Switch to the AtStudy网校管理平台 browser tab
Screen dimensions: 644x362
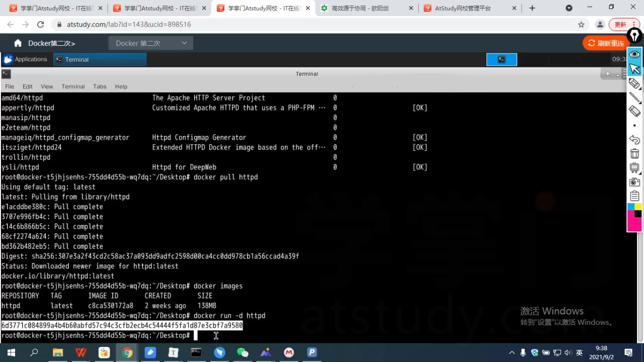pos(463,8)
